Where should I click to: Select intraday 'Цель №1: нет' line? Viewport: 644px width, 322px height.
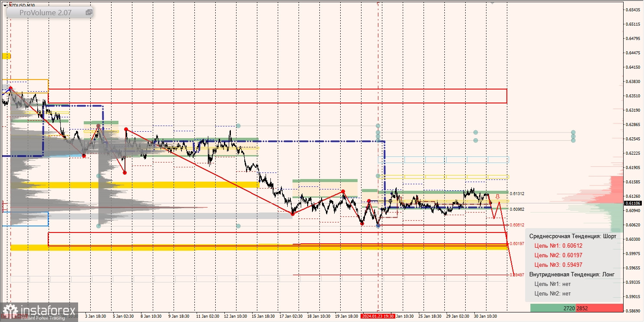click(x=552, y=284)
